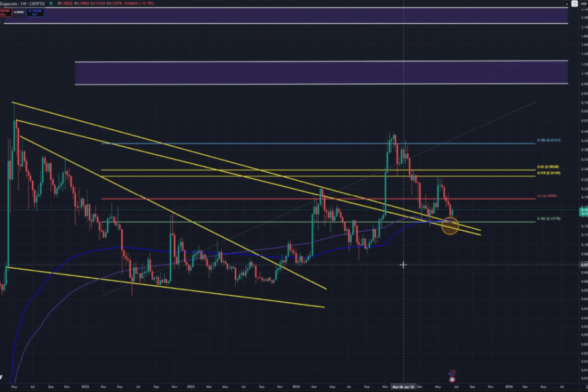The image size is (588, 392).
Task: Open the time axis settings gear
Action: pos(582,386)
